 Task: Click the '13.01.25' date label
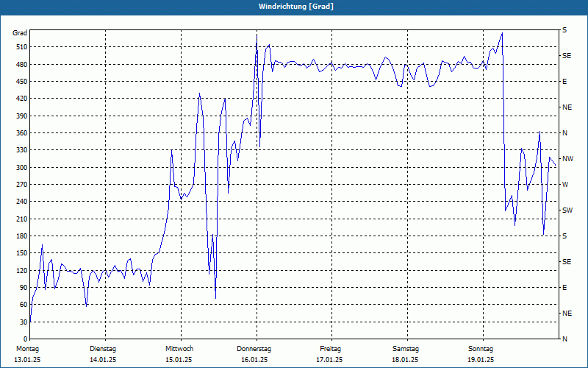27,360
